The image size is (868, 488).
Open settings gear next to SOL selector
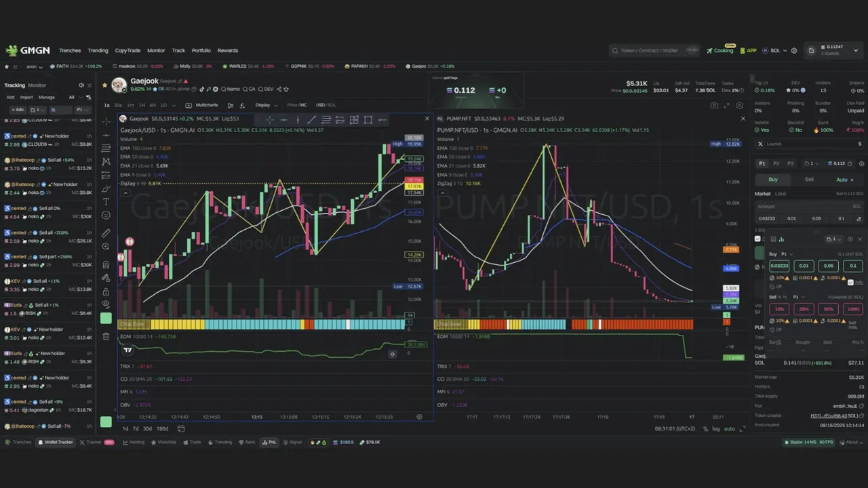tap(793, 51)
